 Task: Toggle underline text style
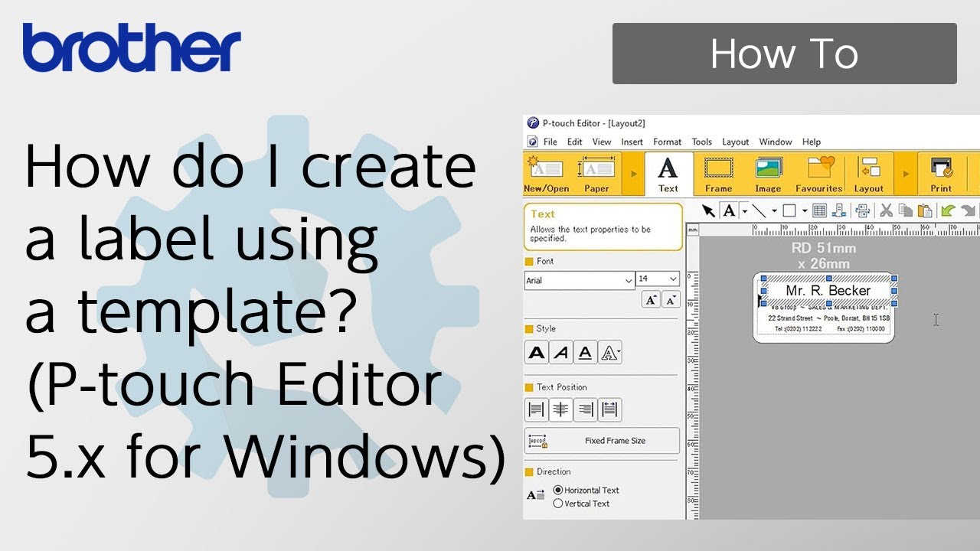(x=586, y=353)
